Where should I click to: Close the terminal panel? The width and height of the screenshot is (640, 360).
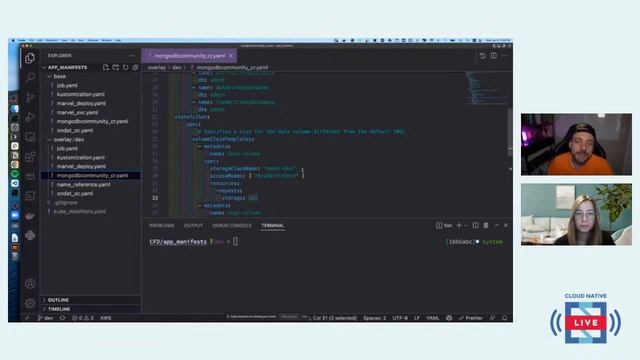(x=506, y=225)
